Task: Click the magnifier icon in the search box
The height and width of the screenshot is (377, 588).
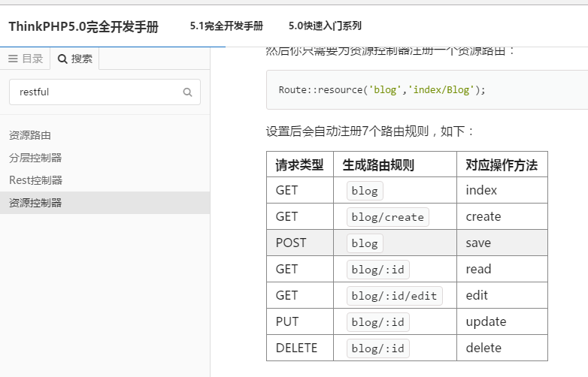Action: (187, 92)
